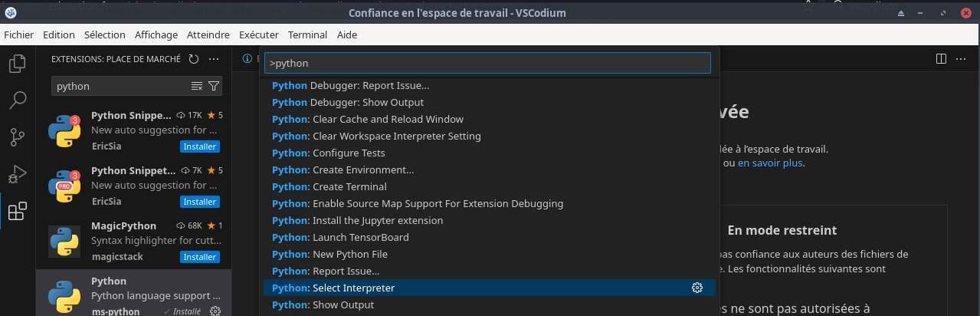The height and width of the screenshot is (316, 980).
Task: Refresh the extensions marketplace list
Action: click(x=194, y=59)
